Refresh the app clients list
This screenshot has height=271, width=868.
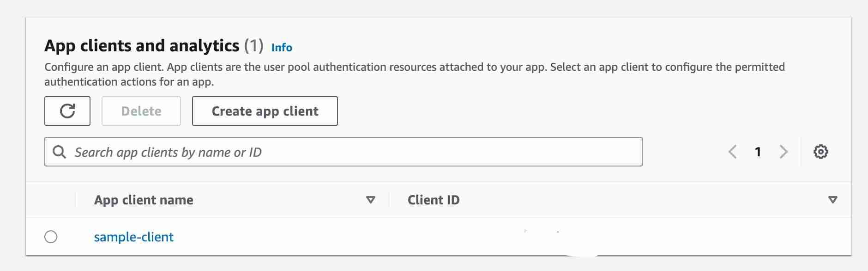click(x=67, y=111)
